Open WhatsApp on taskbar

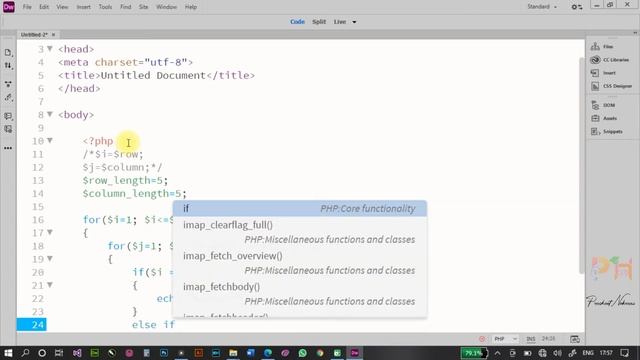pos(302,353)
